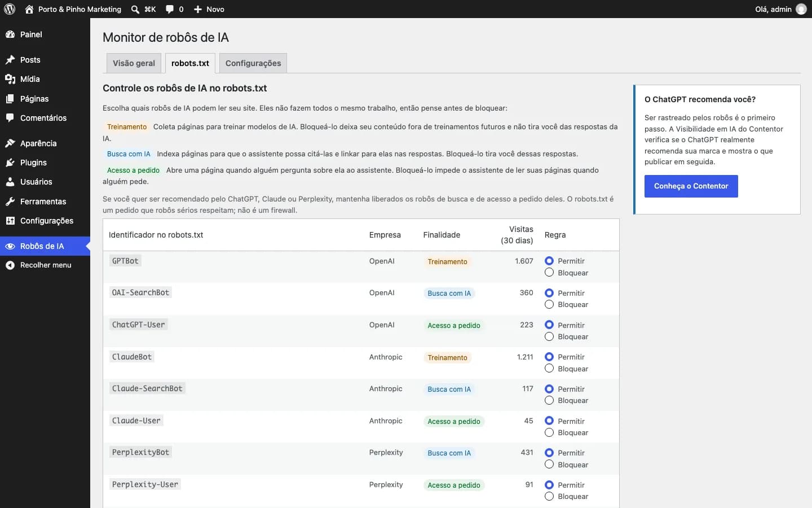Open the comments bubble icon in the top bar

point(170,9)
